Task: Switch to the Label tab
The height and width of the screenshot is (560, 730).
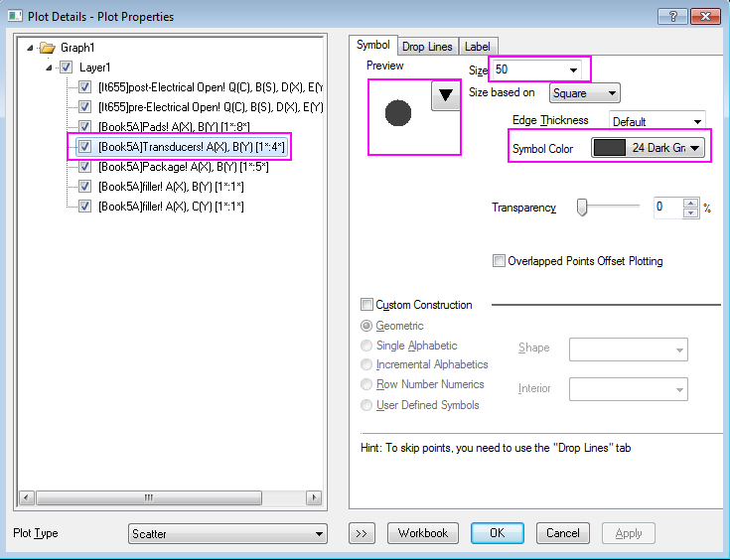Action: (477, 47)
